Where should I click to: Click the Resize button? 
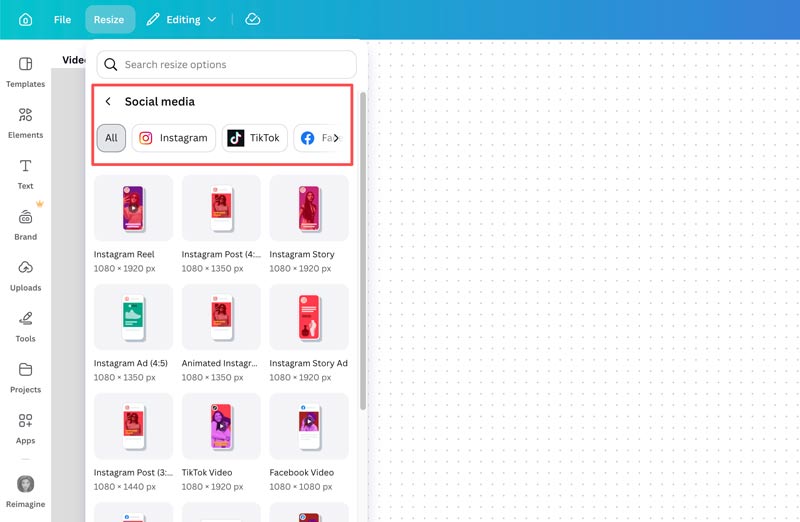[x=109, y=19]
